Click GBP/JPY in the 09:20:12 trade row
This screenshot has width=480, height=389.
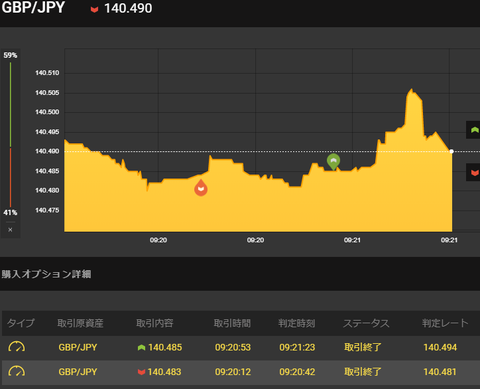78,372
